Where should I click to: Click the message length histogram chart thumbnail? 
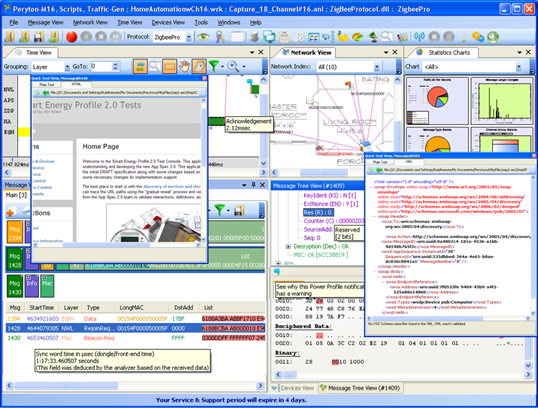[502, 101]
